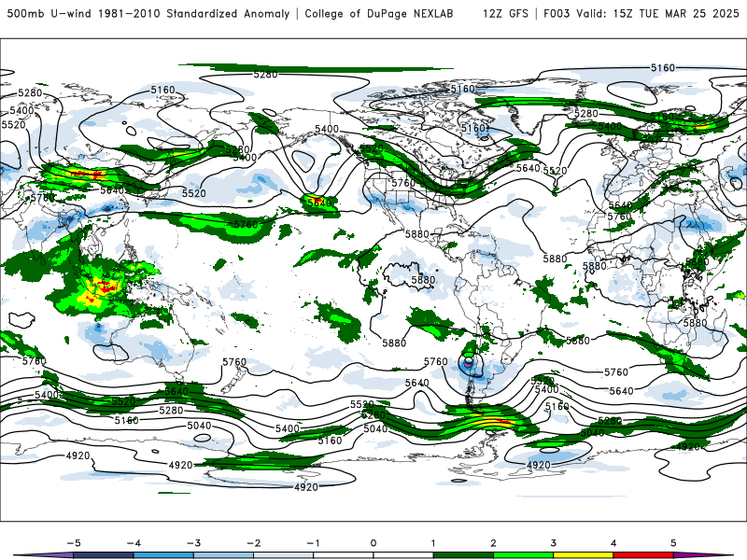Select the dark green swatch between 1 and 2
This screenshot has width=747, height=560.
(x=463, y=555)
